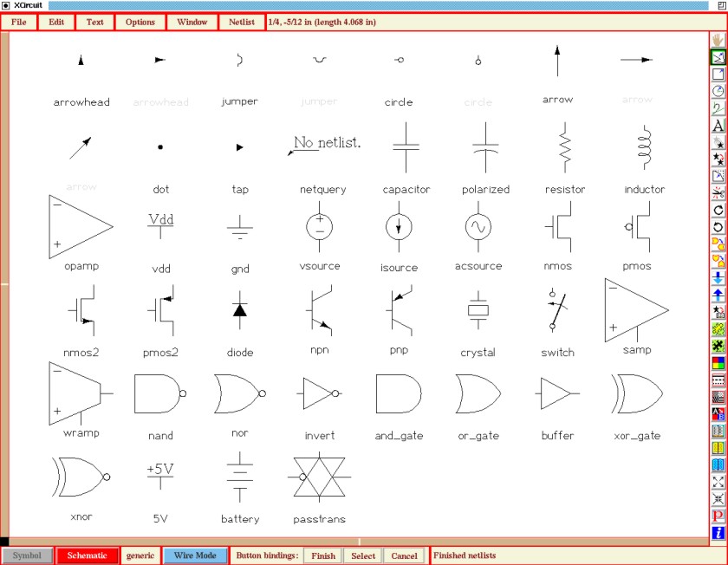Select the hand pan tool
Image resolution: width=728 pixels, height=565 pixels.
pos(718,40)
